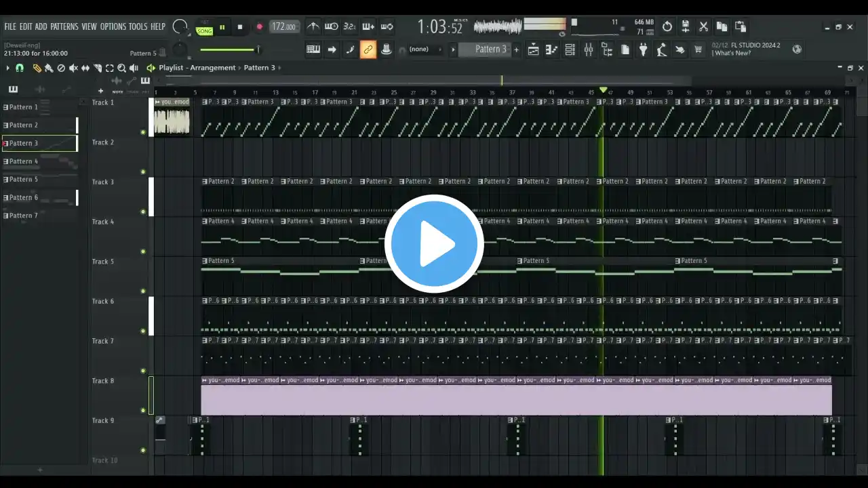Mute Track 8 with its green LED

143,411
